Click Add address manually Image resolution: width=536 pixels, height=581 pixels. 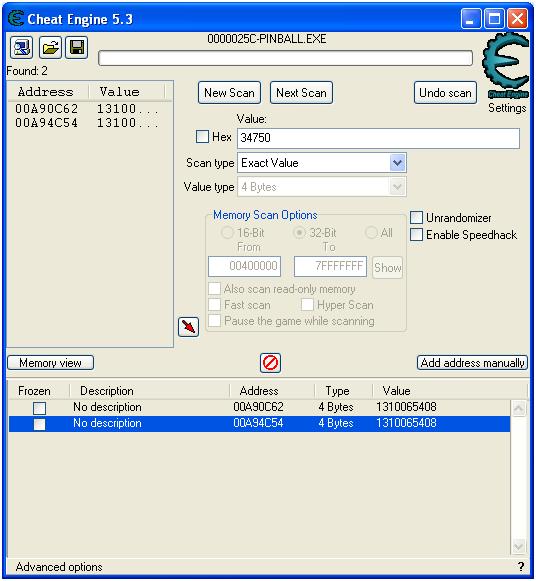[x=472, y=363]
